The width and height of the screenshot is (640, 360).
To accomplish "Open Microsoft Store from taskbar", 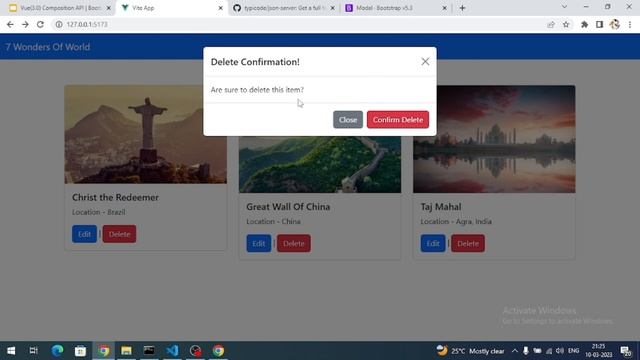I will click(x=80, y=351).
